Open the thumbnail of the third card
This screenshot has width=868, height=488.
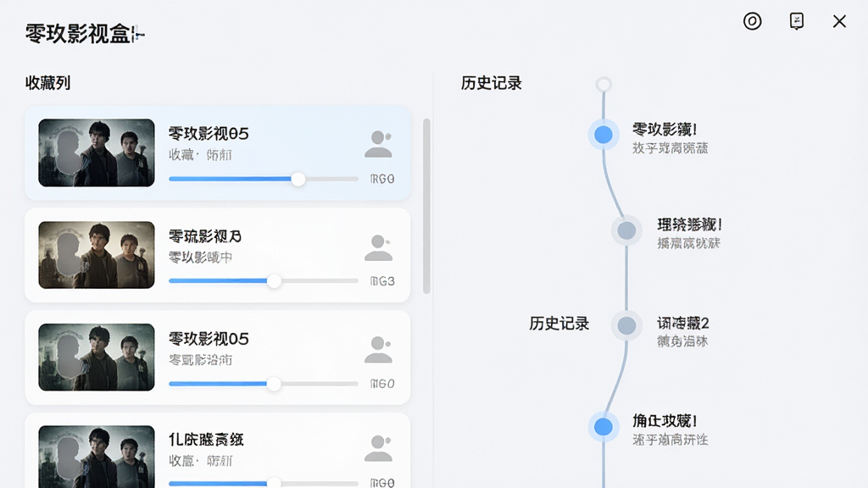coord(97,358)
